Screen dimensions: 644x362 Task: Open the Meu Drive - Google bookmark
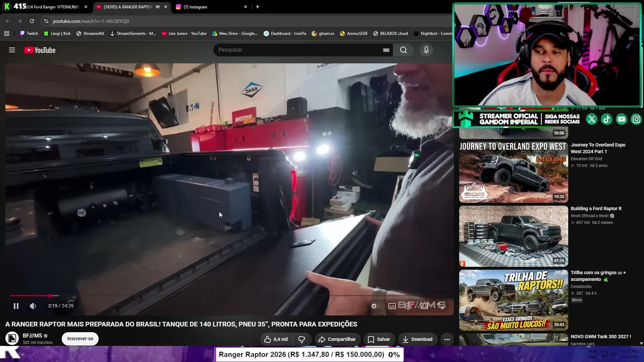click(x=235, y=34)
